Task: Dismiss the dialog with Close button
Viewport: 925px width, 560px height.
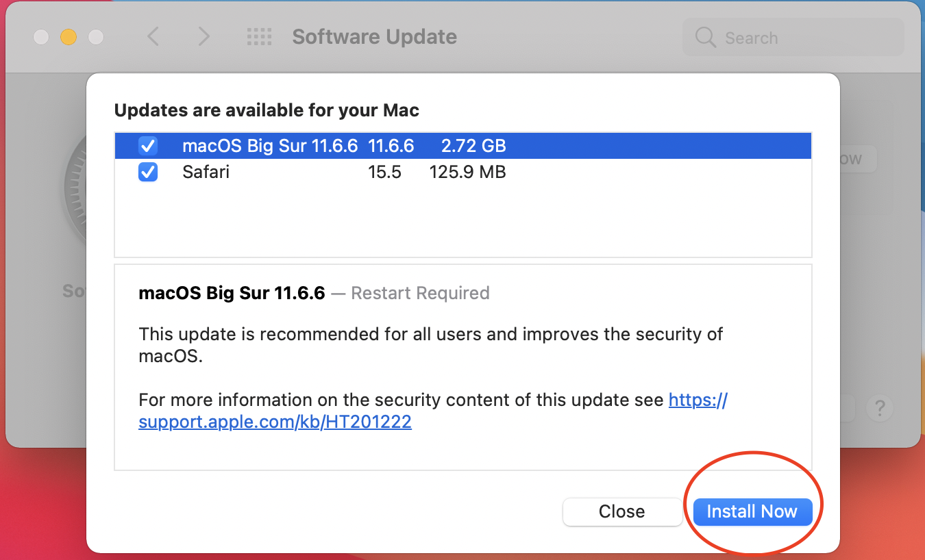Action: coord(621,511)
